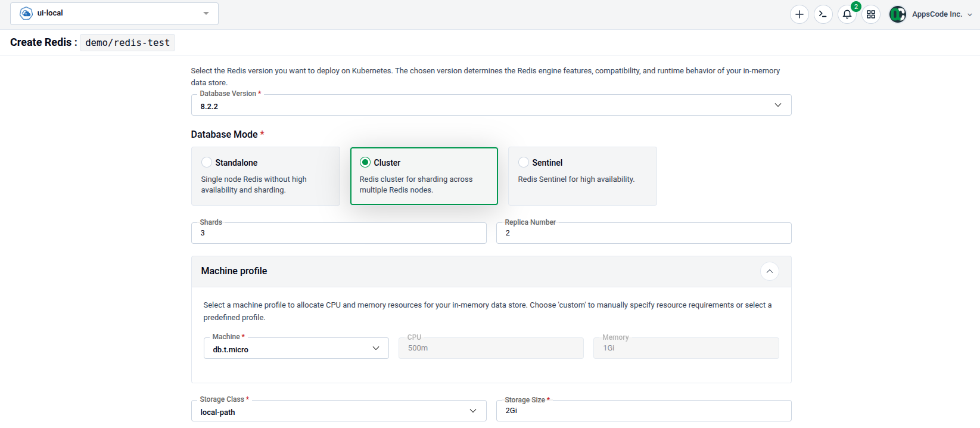This screenshot has height=428, width=980.
Task: Click the disabled Memory 1Gi field
Action: pyautogui.click(x=686, y=348)
